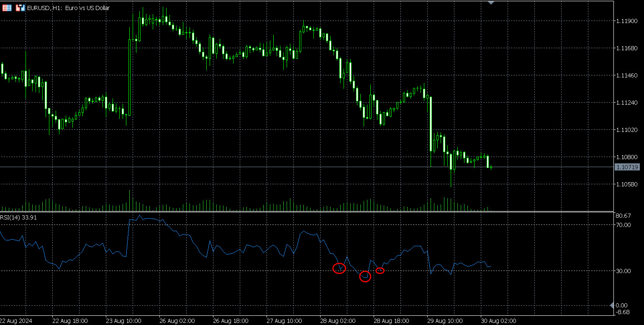Click the '23 Aug 10:00' time axis label
Image resolution: width=644 pixels, height=325 pixels.
coord(123,321)
